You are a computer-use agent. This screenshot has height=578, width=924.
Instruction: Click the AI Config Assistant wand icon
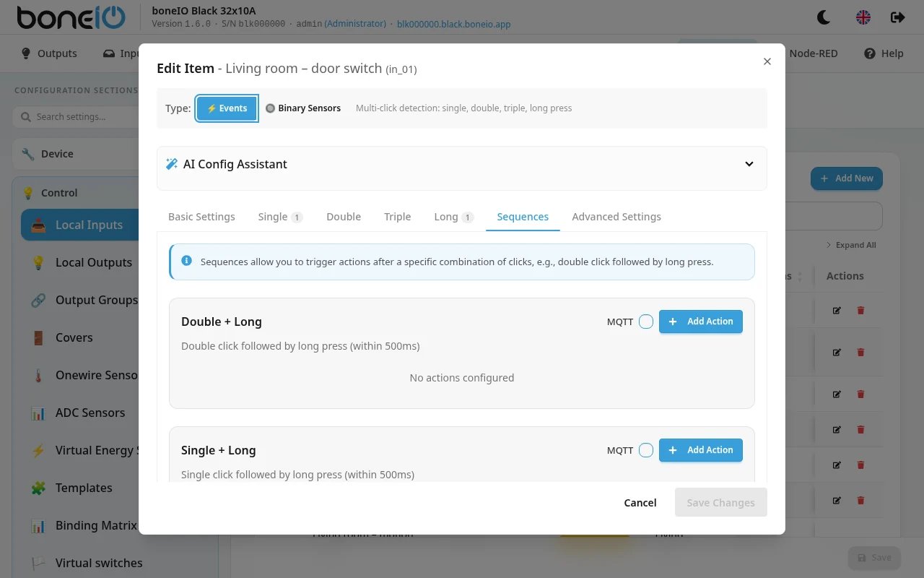(x=172, y=164)
